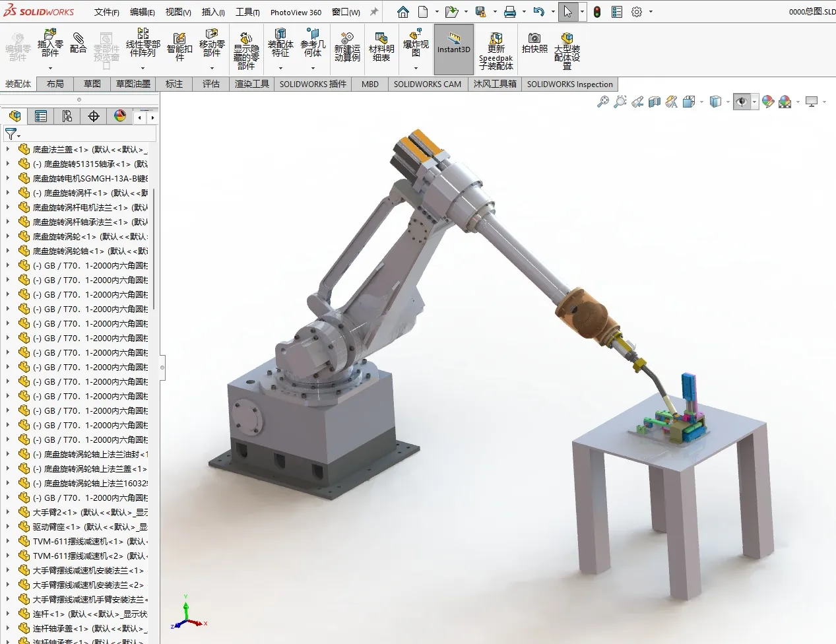Switch to FeatureManager design tree tab
Image resolution: width=836 pixels, height=644 pixels.
[x=15, y=116]
